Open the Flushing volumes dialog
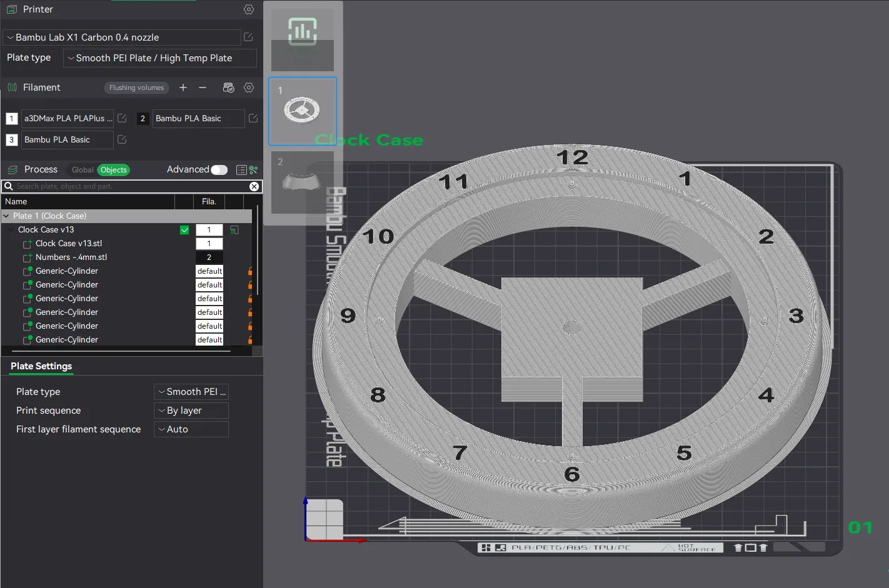 [136, 87]
